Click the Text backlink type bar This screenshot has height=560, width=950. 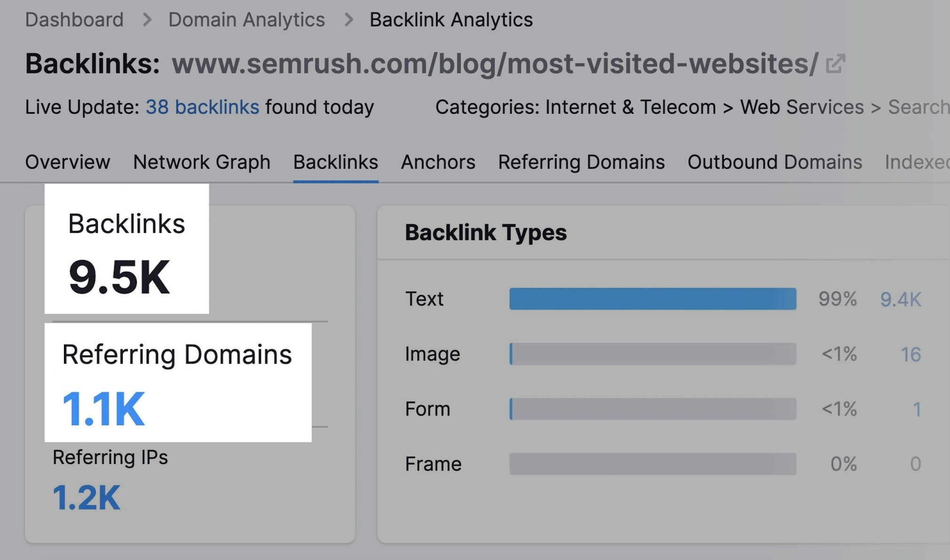[x=653, y=299]
